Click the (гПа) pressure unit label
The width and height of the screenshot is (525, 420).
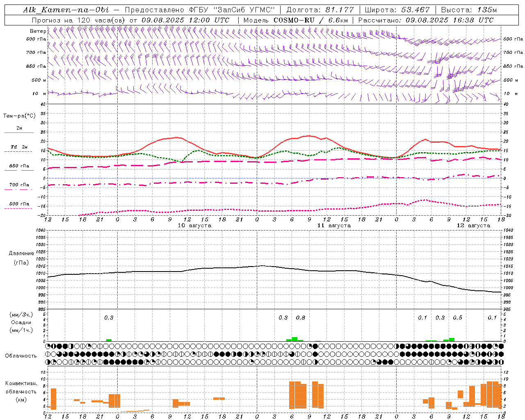(21, 263)
